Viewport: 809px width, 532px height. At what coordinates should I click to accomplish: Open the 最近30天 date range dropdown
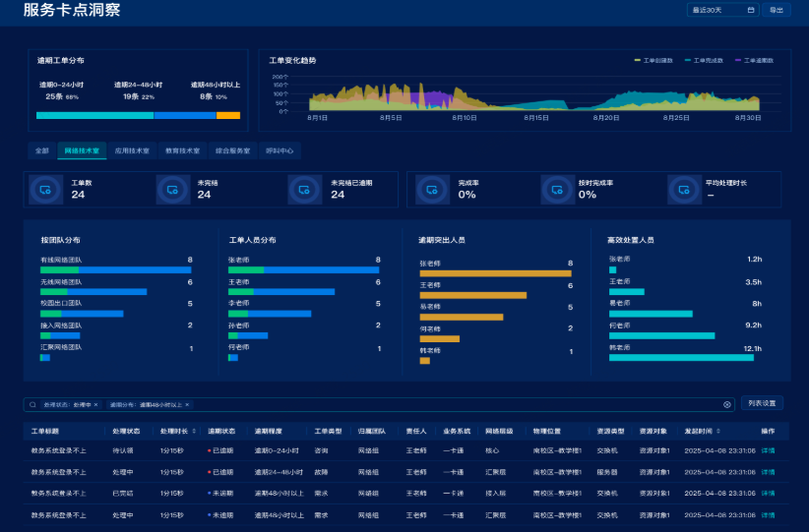722,10
